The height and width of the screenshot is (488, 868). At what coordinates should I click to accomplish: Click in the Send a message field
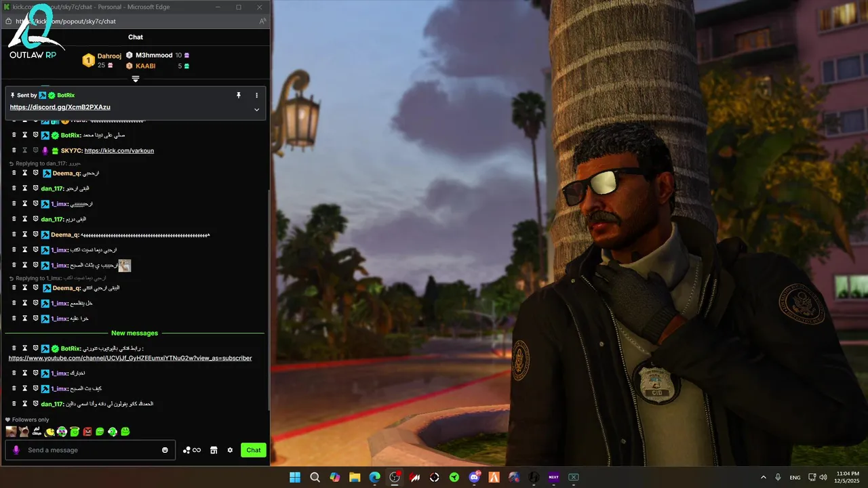click(x=91, y=450)
